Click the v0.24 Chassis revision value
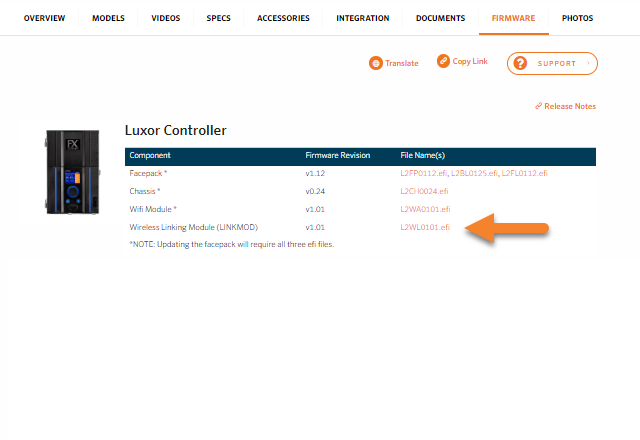This screenshot has height=440, width=640. (x=315, y=191)
